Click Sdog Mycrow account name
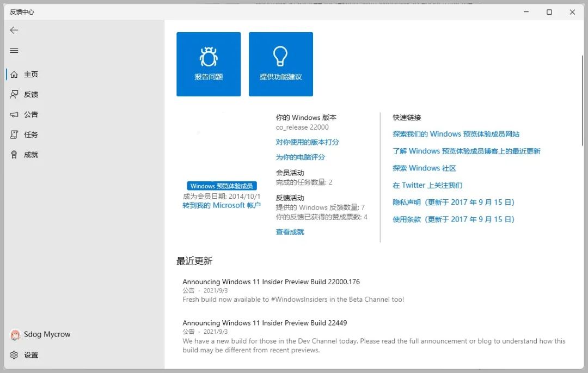This screenshot has width=588, height=373. (x=47, y=334)
